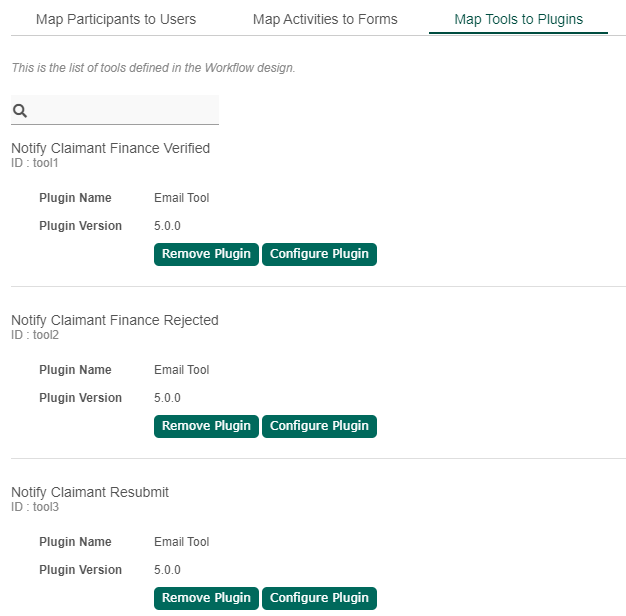Viewport: 626px width, 616px height.
Task: Configure plugin for Notify Claimant Finance Rejected
Action: [x=319, y=426]
